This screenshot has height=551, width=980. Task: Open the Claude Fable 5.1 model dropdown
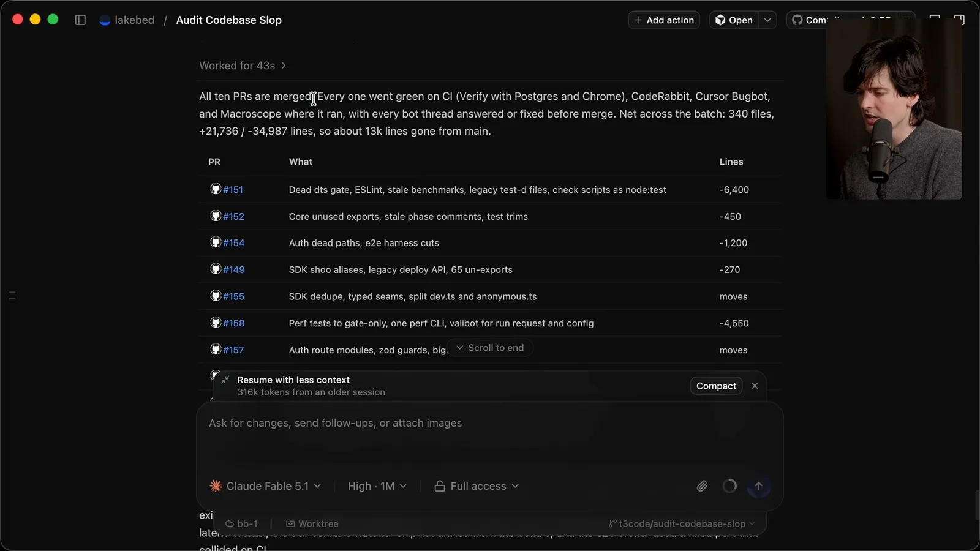tap(265, 486)
